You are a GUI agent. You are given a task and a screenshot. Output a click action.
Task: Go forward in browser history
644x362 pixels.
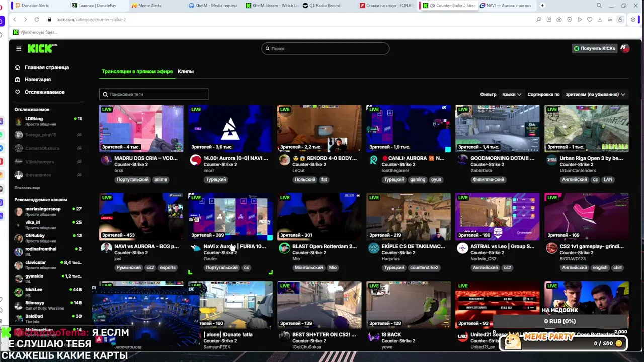(x=25, y=19)
